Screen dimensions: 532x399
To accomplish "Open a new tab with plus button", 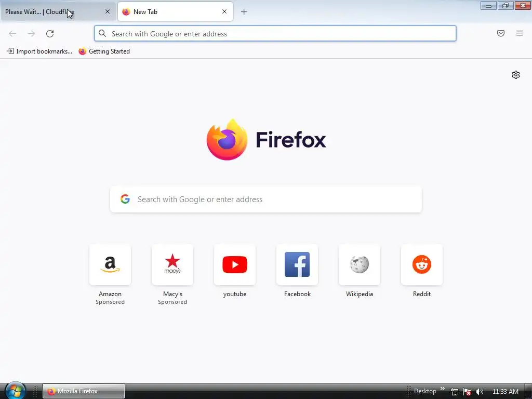I will click(x=244, y=12).
